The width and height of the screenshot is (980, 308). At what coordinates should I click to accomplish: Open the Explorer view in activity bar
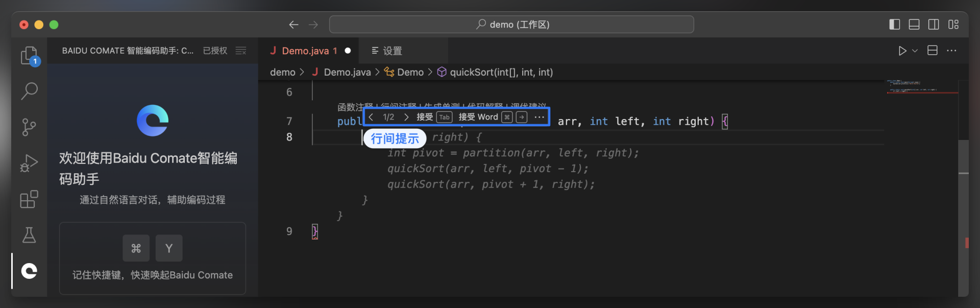30,56
